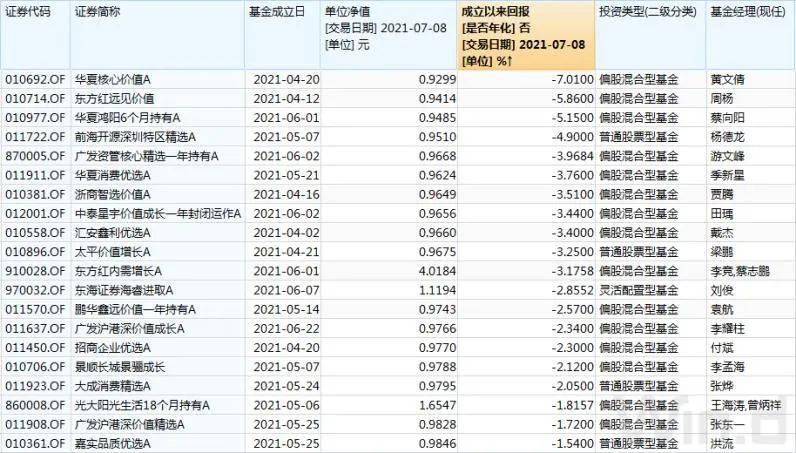Click fund manager 李耀柱
This screenshot has height=453, width=796.
[727, 329]
